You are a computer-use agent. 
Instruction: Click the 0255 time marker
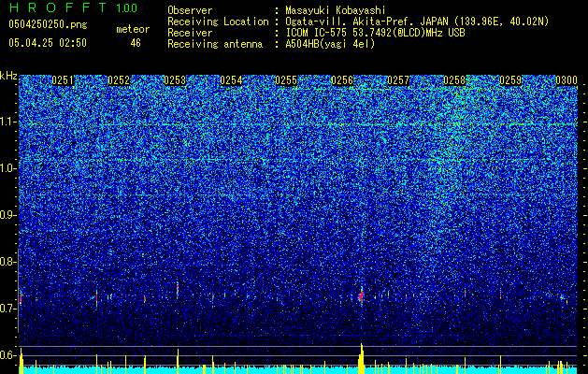[286, 80]
